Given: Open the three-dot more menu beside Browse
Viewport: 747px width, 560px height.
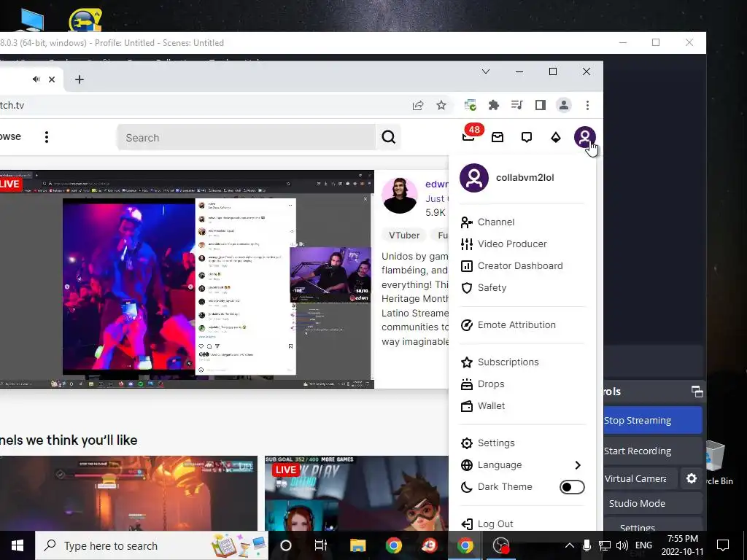Looking at the screenshot, I should pos(46,137).
